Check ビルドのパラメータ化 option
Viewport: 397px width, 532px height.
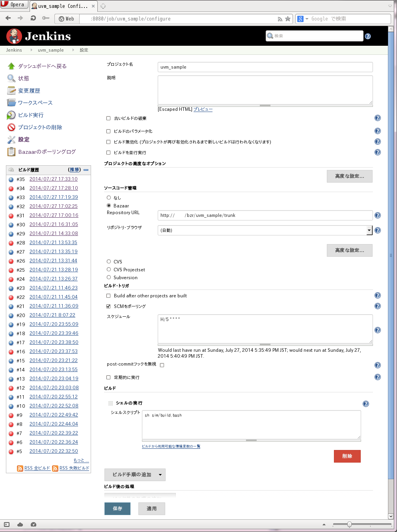[108, 131]
